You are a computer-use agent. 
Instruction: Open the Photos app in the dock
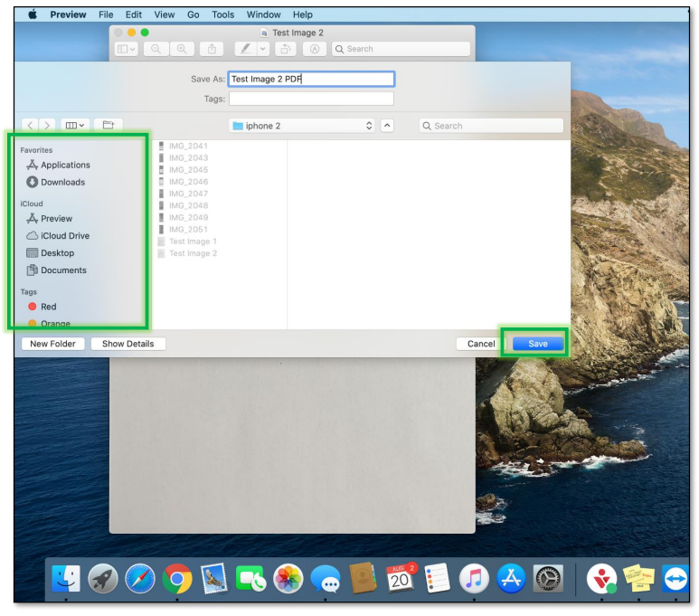tap(288, 579)
